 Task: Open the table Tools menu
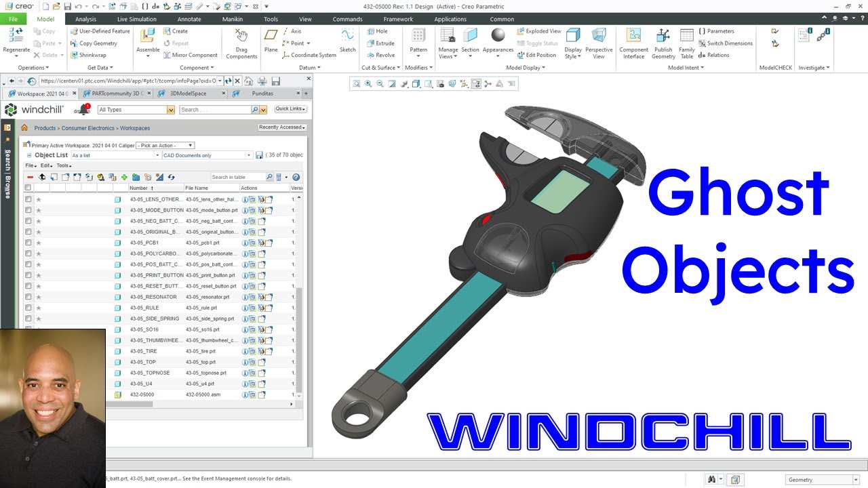64,165
